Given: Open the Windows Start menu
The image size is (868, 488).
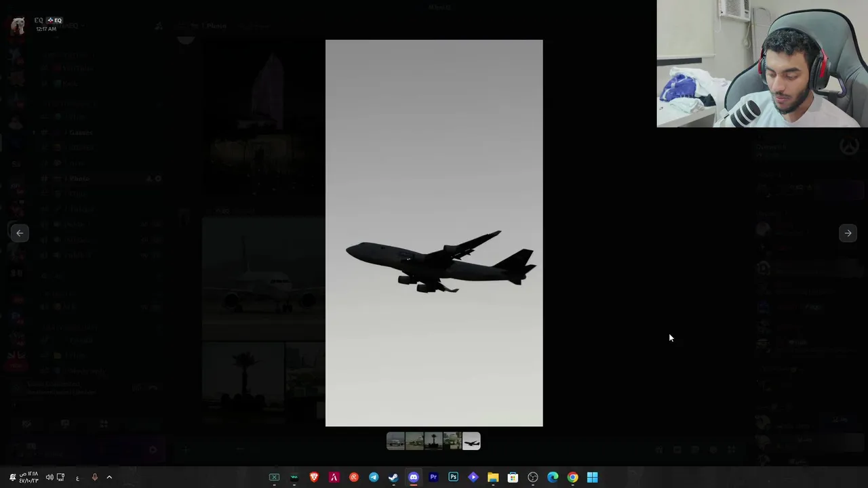Looking at the screenshot, I should click(593, 478).
